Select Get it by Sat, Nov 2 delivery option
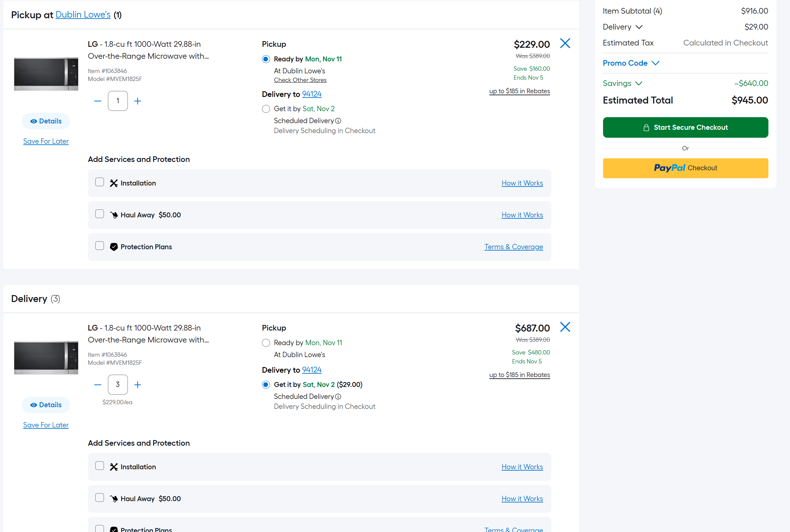 click(266, 109)
